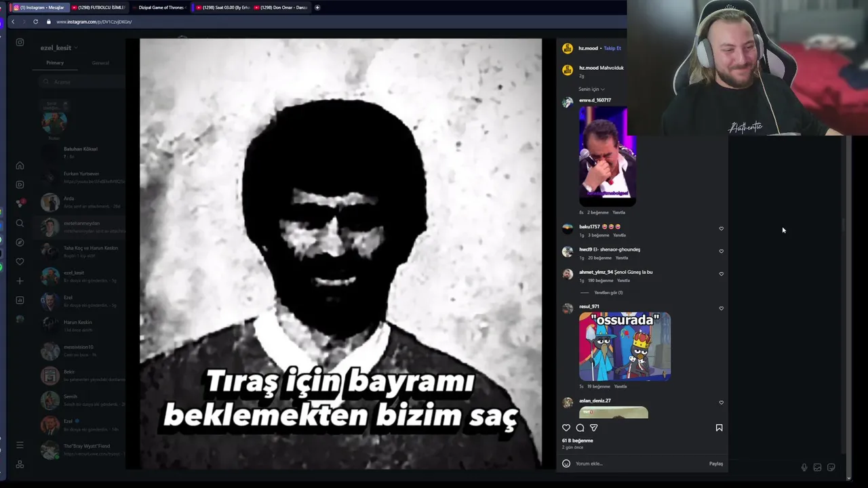Viewport: 868px width, 488px height.
Task: Open Bekir conversation
Action: pyautogui.click(x=81, y=375)
